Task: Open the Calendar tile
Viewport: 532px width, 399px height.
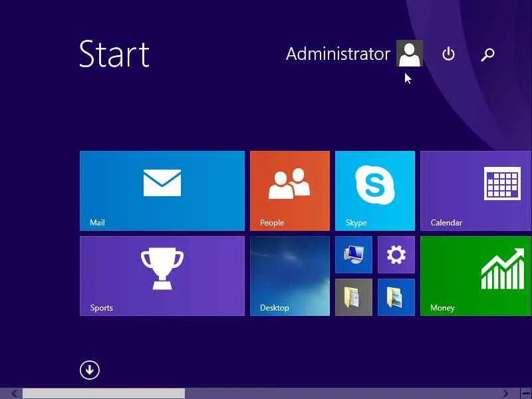Action: pos(476,191)
